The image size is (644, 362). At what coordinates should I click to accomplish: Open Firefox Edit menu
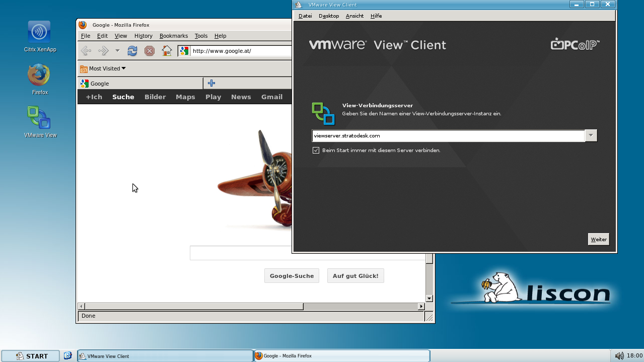[102, 36]
